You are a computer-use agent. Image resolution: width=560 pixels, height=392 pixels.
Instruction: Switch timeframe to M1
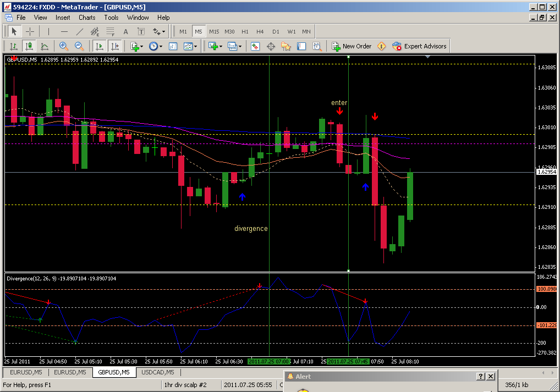tap(183, 31)
